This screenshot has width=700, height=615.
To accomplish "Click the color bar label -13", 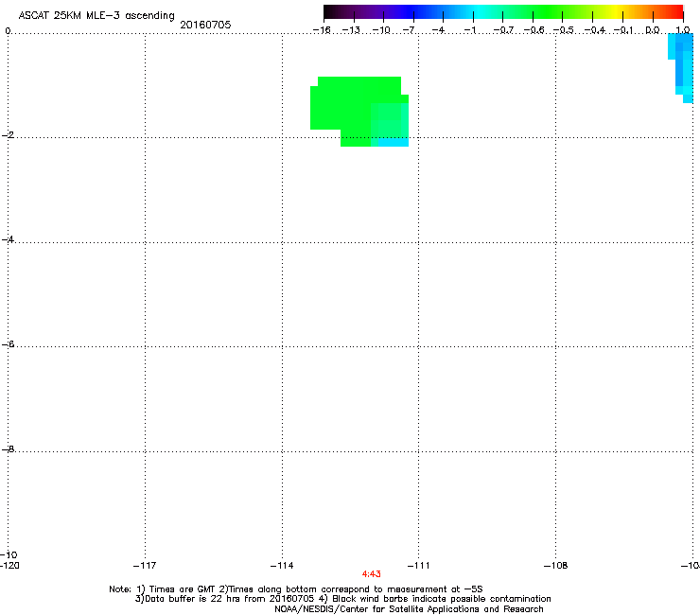I will [351, 30].
